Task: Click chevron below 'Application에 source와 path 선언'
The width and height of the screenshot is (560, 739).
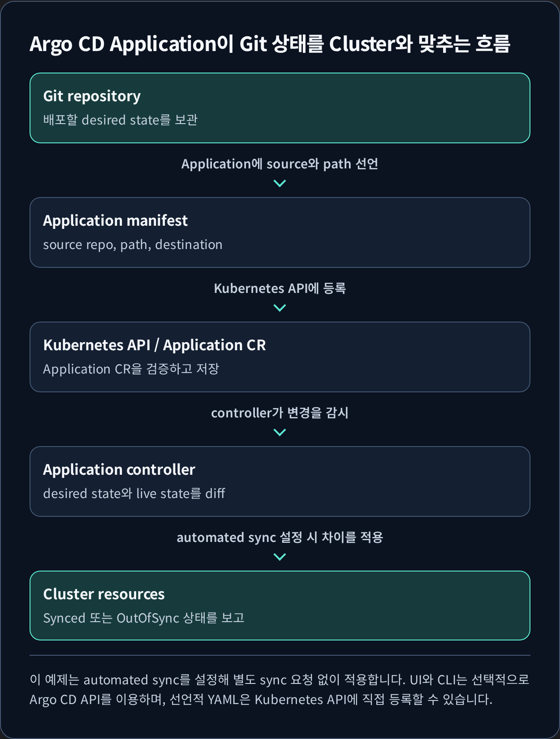Action: [x=280, y=183]
